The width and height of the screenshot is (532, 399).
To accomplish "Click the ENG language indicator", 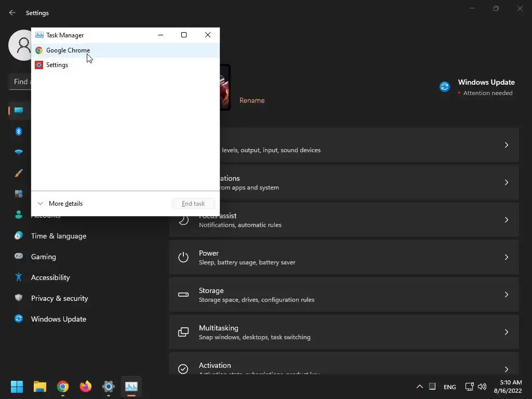I will (x=450, y=387).
